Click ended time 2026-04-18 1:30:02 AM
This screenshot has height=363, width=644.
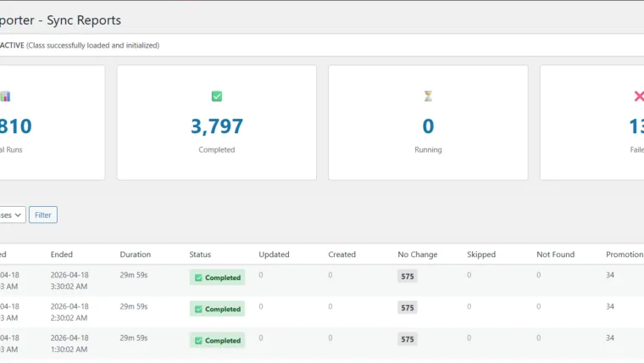tap(69, 343)
